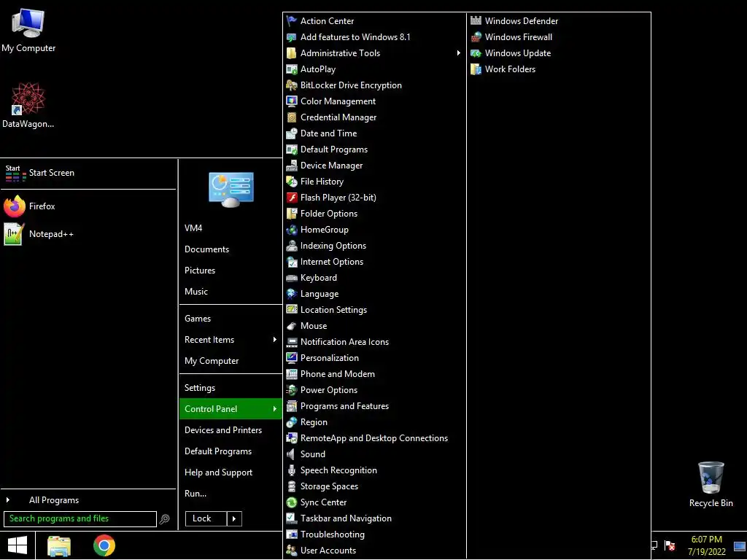Click the BitLocker Drive Encryption icon

coord(292,85)
